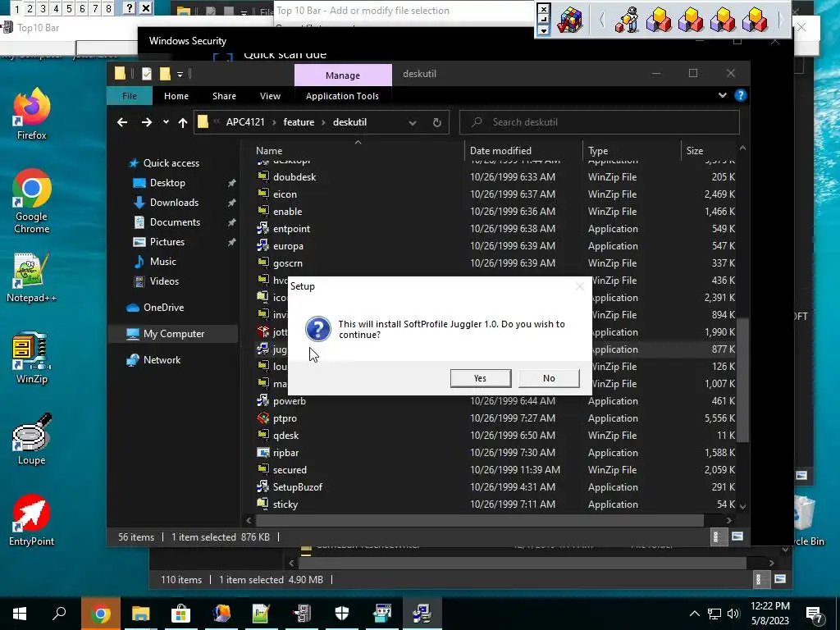This screenshot has height=630, width=840.
Task: Open Documents in the navigation pane
Action: 176,222
